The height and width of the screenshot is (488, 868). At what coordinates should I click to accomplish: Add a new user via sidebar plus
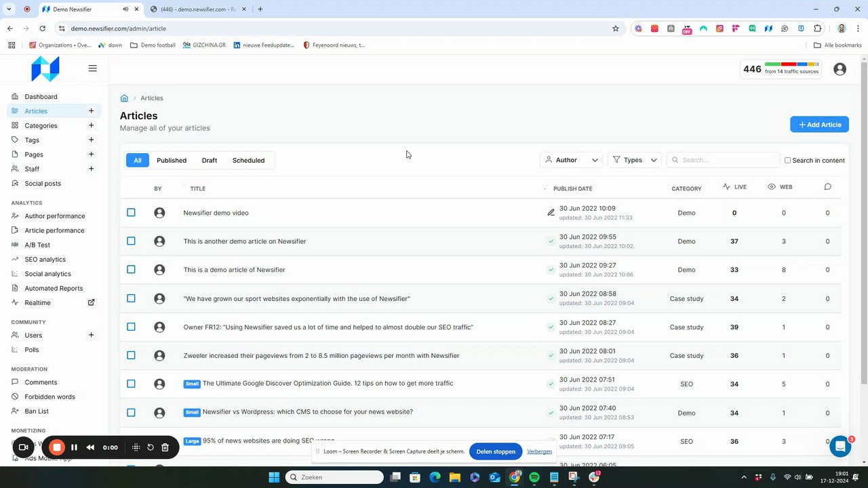coord(91,335)
